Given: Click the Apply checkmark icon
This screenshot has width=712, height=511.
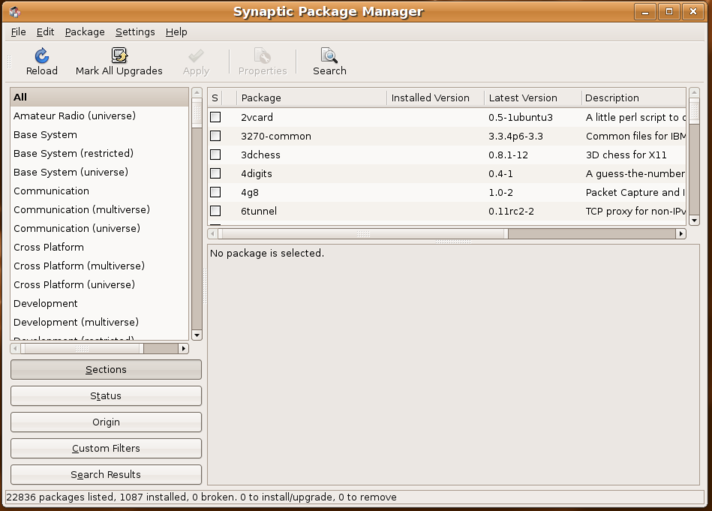Looking at the screenshot, I should pos(196,56).
